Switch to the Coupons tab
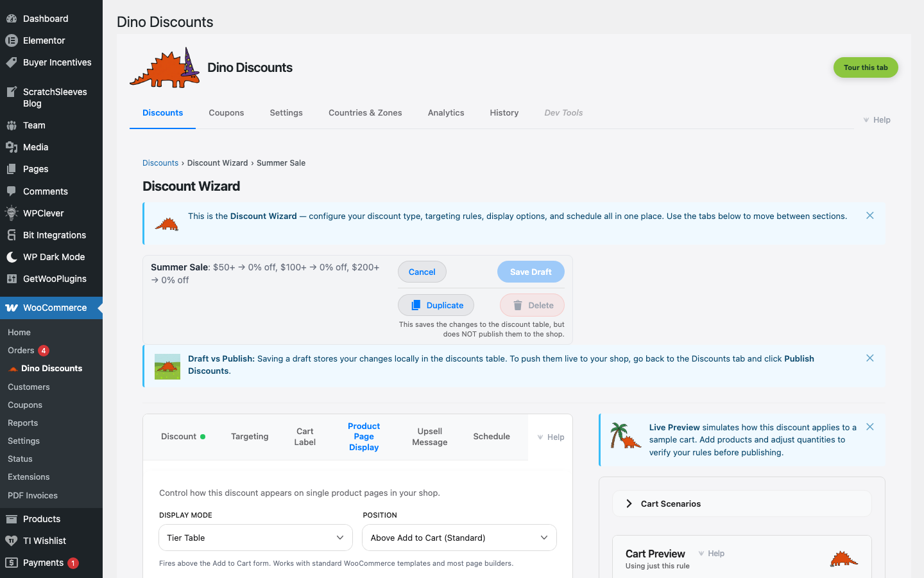 click(227, 113)
